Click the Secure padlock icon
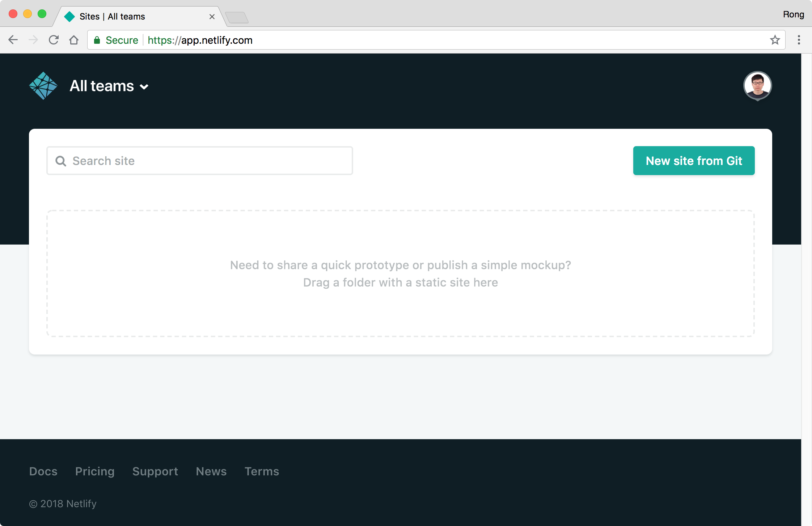This screenshot has width=812, height=526. click(97, 40)
